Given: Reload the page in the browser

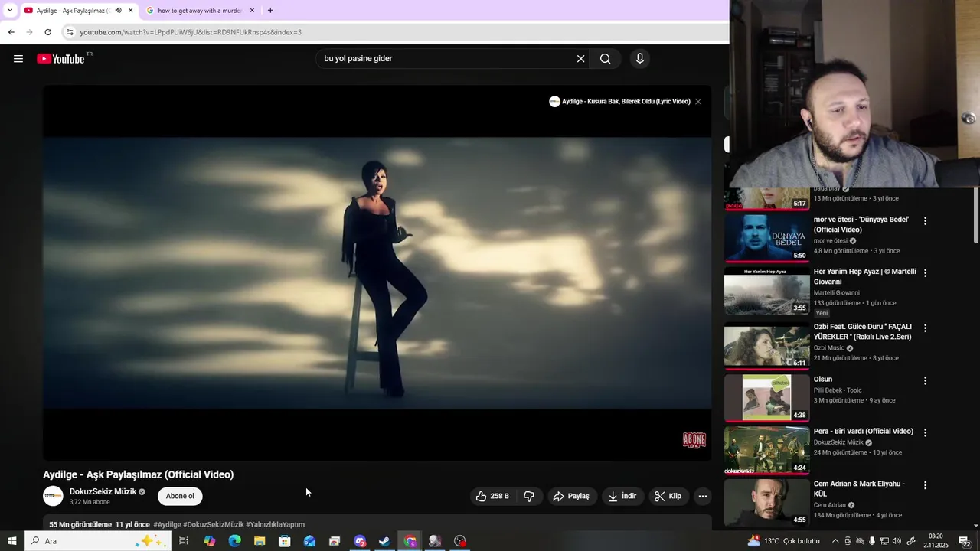Looking at the screenshot, I should pos(47,32).
